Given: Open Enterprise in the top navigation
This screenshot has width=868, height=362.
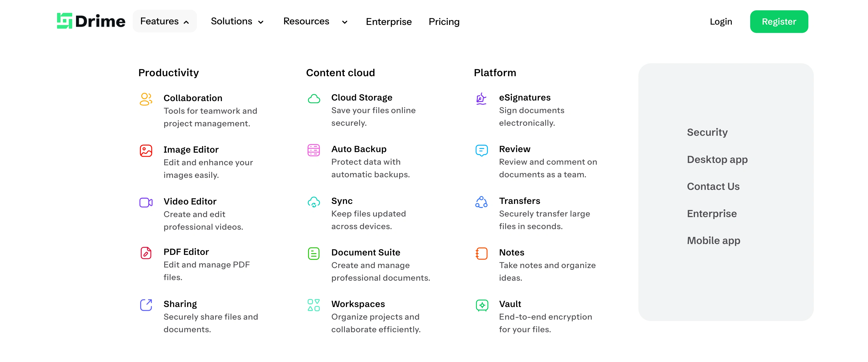Looking at the screenshot, I should [388, 21].
